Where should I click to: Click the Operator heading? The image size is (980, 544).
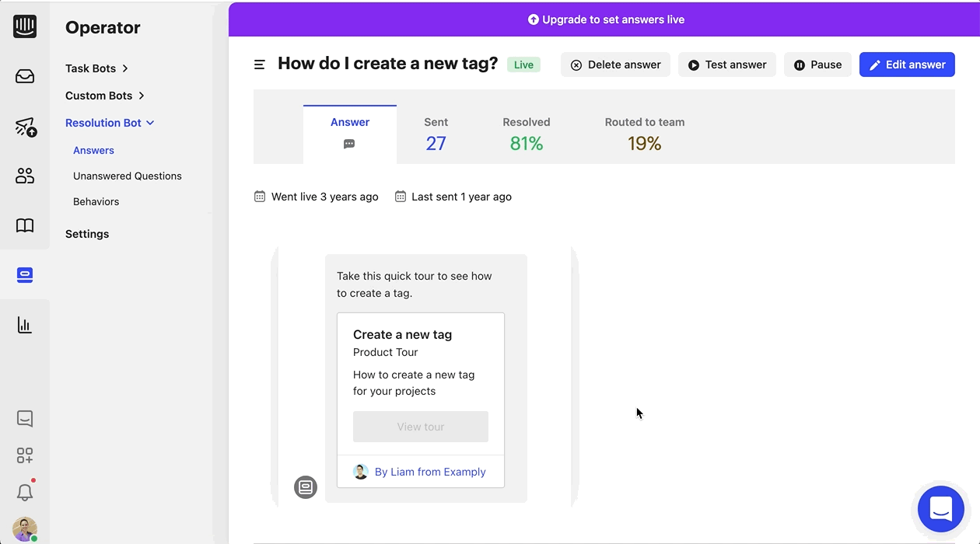tap(103, 27)
